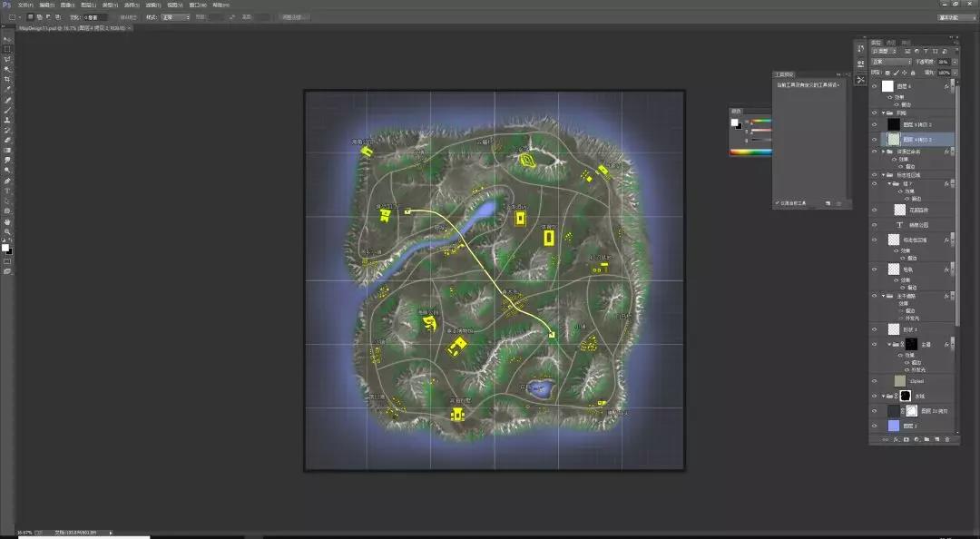Open the collapsed History panel icon
The height and width of the screenshot is (539, 980).
pyautogui.click(x=860, y=49)
